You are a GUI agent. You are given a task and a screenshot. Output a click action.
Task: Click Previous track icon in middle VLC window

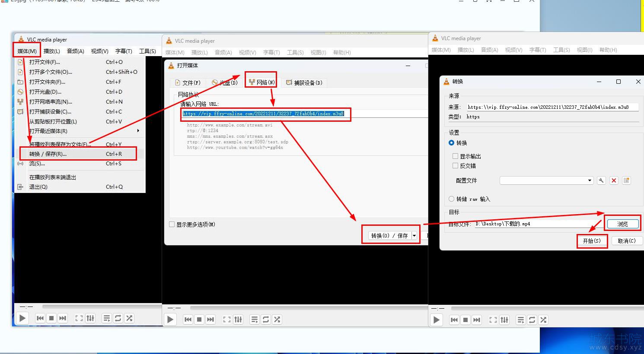[x=188, y=319]
